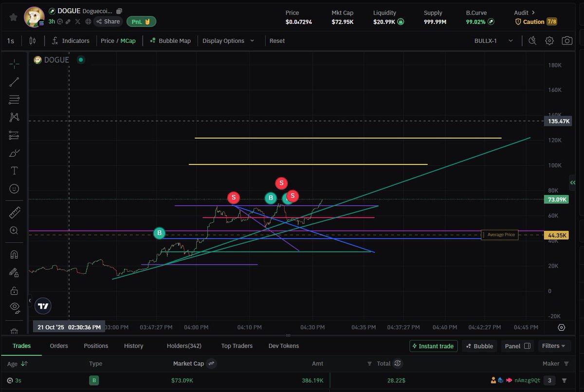The image size is (584, 392).
Task: Open the PnL card button
Action: point(141,21)
